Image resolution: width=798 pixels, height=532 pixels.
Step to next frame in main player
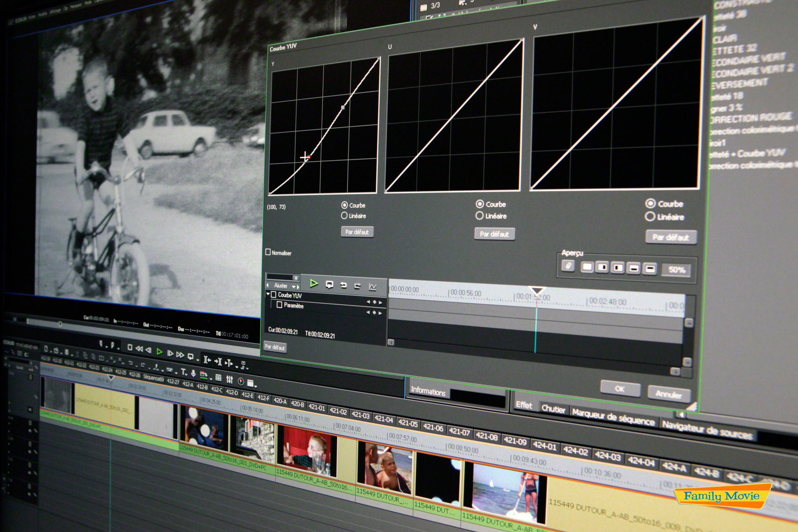tap(170, 353)
